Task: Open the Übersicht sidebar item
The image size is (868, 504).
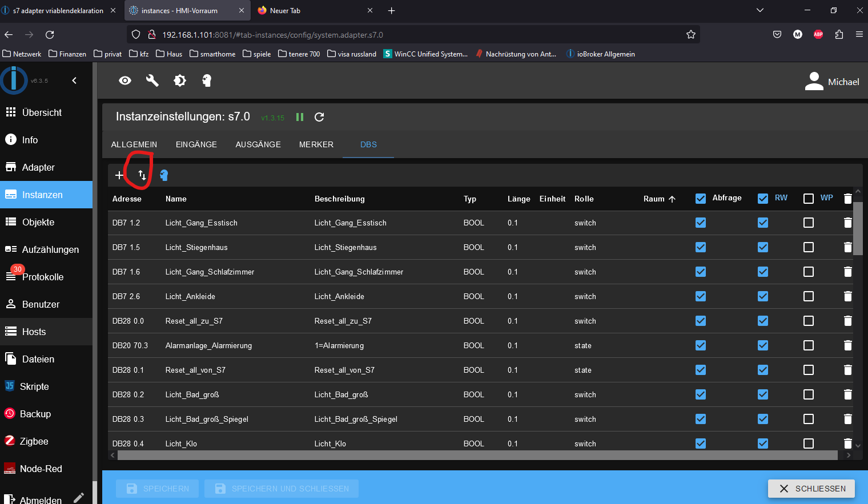Action: (46, 112)
